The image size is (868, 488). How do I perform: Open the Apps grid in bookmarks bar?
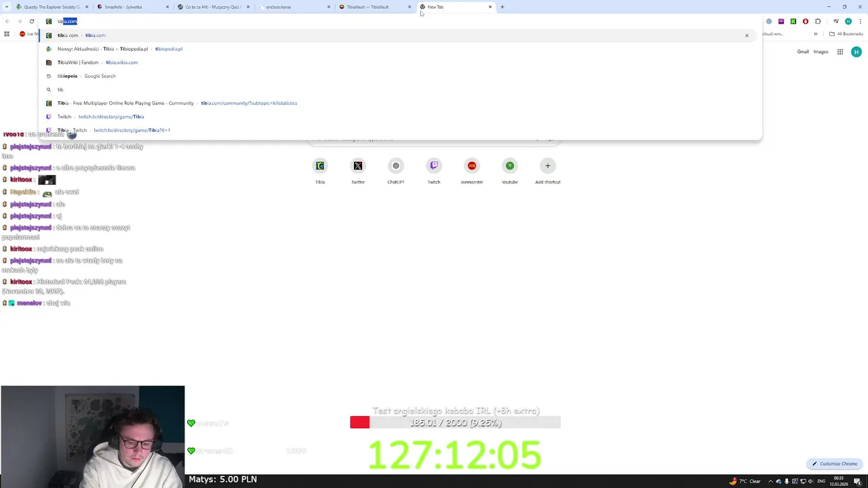click(7, 34)
